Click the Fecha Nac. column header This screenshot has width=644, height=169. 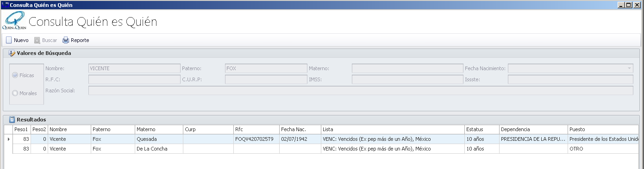[x=300, y=130]
